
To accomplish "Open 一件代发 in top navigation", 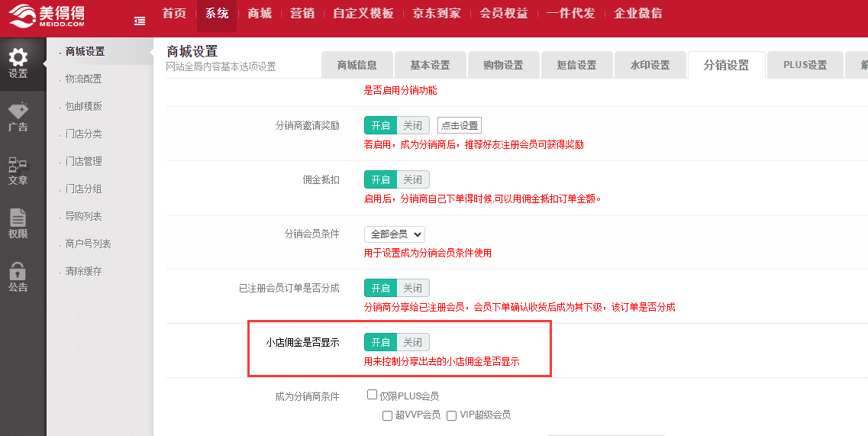I will click(571, 13).
